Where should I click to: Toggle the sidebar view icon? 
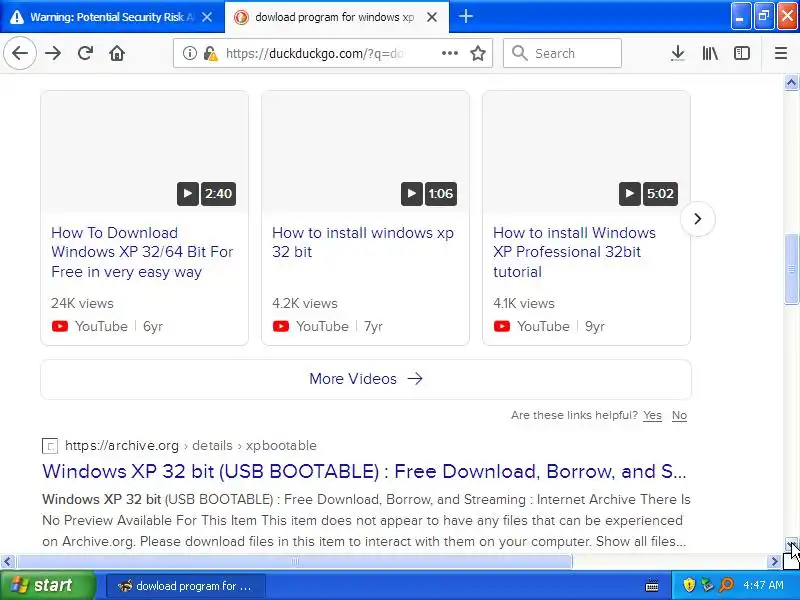[x=742, y=53]
